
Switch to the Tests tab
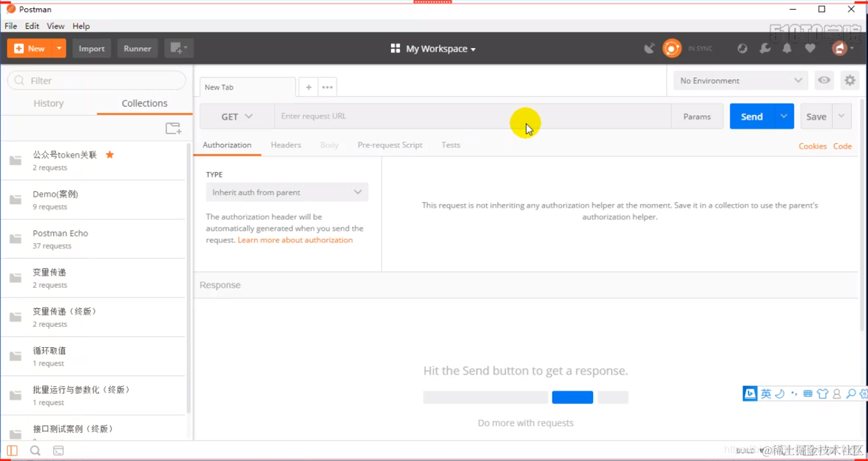(x=451, y=145)
